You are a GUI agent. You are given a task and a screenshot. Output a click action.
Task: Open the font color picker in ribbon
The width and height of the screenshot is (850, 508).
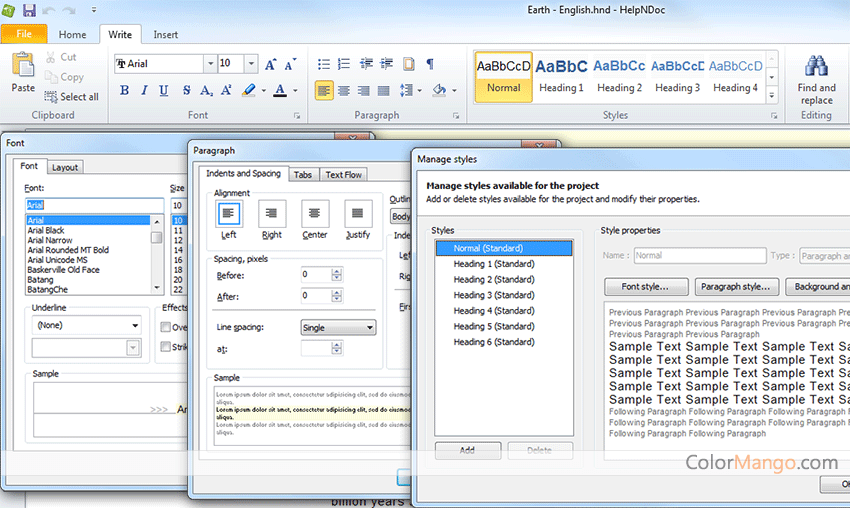point(295,91)
